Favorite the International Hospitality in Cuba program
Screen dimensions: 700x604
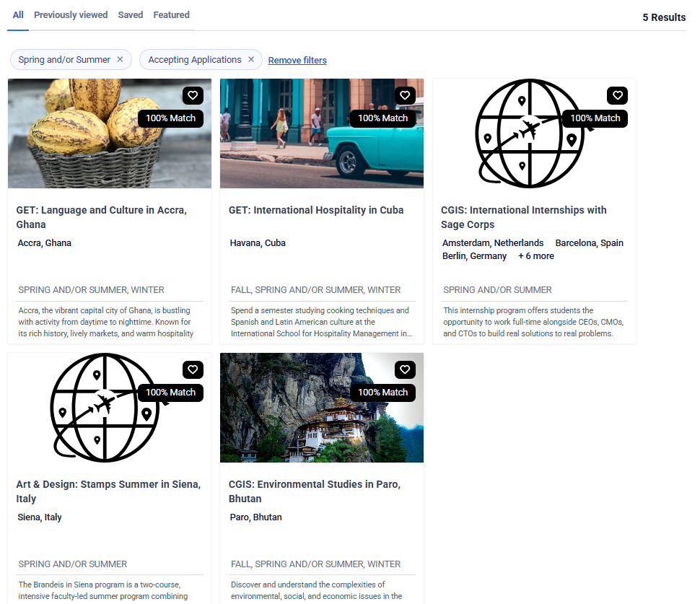click(405, 95)
